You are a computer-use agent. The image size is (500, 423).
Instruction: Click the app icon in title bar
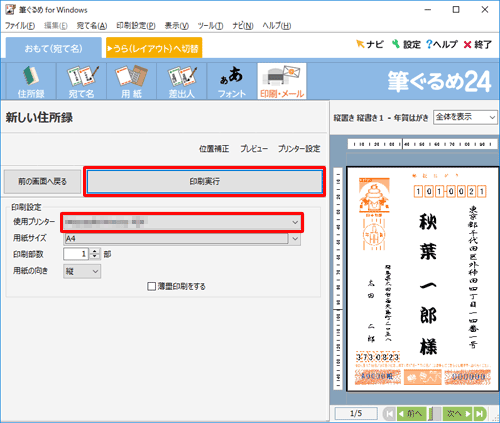[x=10, y=10]
